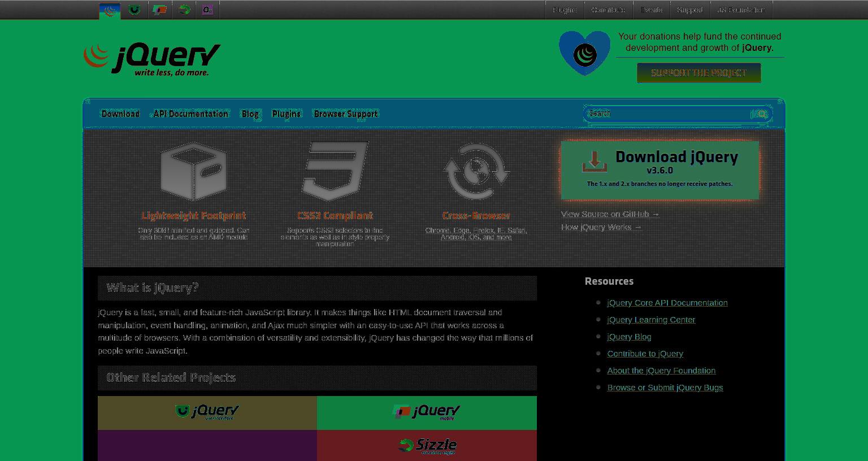Go to Download in the navigation bar
This screenshot has height=461, width=868.
(x=120, y=114)
